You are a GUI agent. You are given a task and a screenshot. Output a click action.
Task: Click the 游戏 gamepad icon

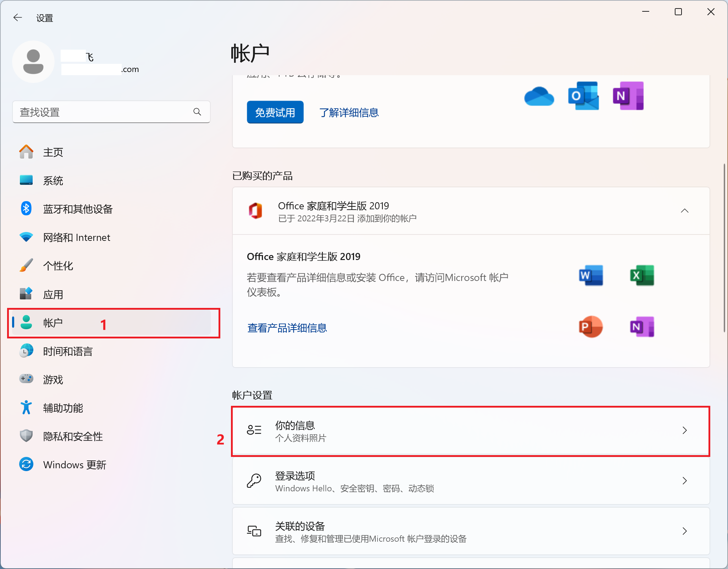coord(26,379)
